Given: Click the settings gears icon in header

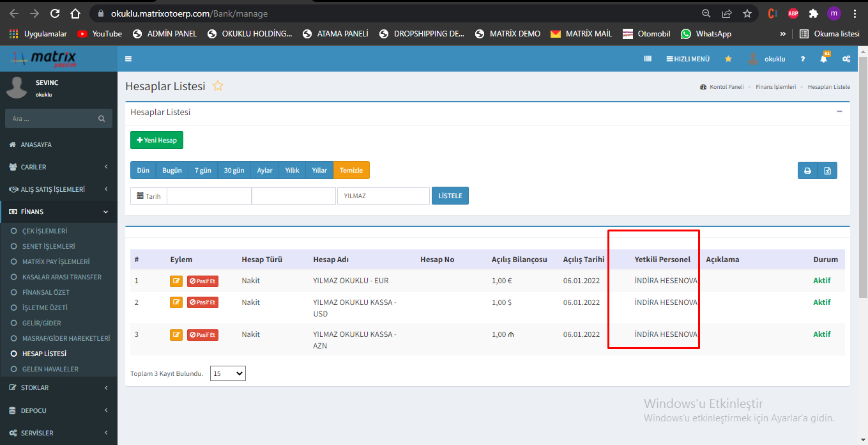Looking at the screenshot, I should pyautogui.click(x=846, y=59).
